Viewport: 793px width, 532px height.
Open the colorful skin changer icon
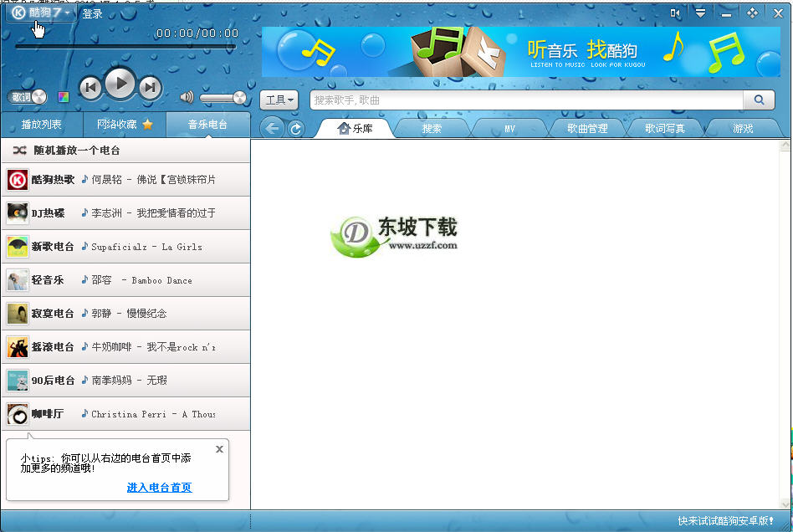click(64, 97)
